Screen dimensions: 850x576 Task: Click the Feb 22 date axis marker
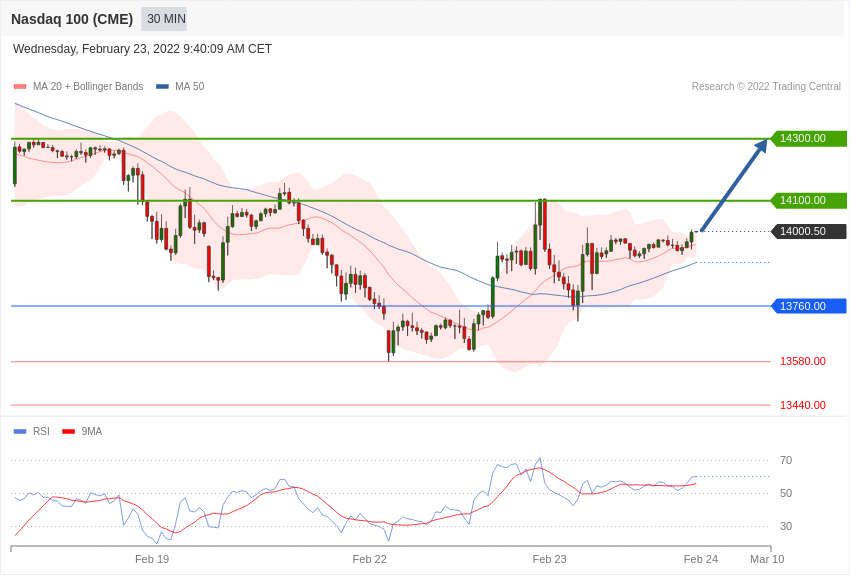click(370, 559)
